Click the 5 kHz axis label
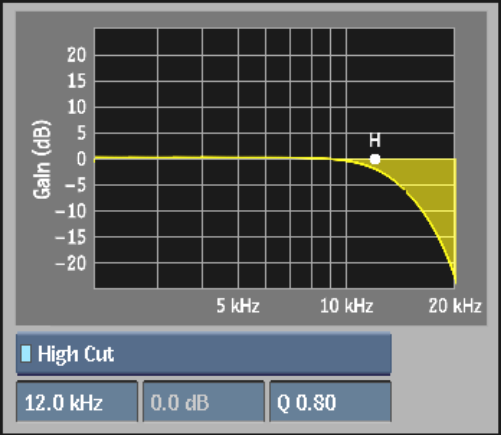Screen dimensions: 501x435 [238, 305]
